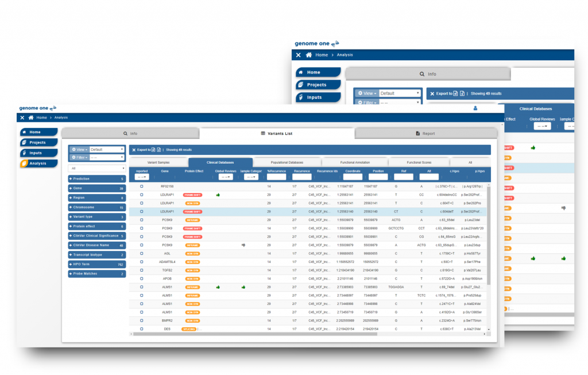Expand the ClinVar Disease Name filter
The width and height of the screenshot is (588, 375).
click(x=96, y=245)
